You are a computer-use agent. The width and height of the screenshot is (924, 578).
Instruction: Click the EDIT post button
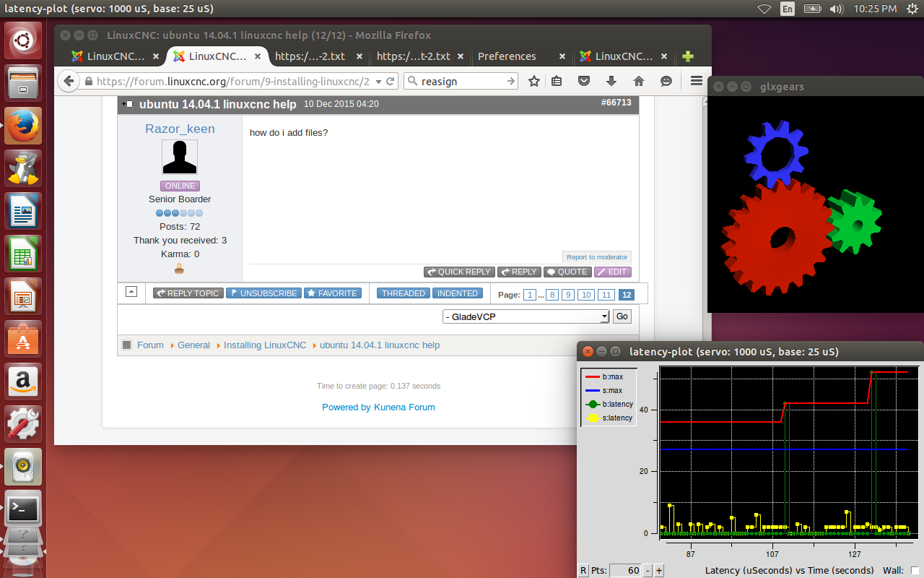coord(613,272)
